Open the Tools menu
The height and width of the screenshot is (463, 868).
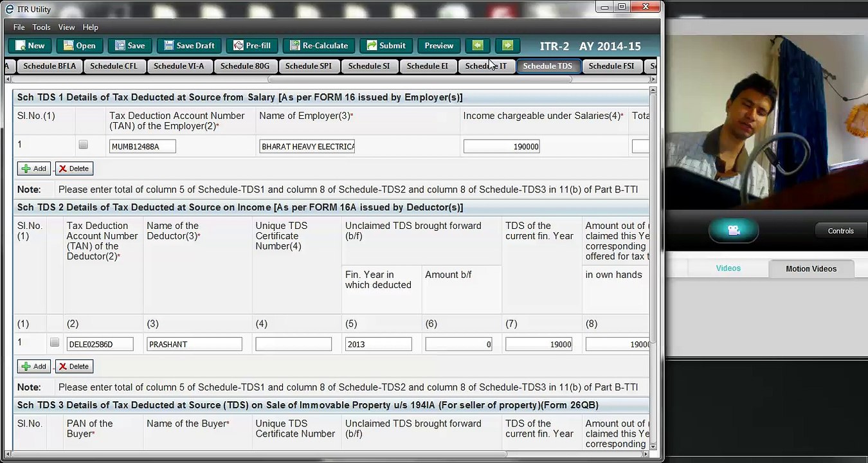[41, 27]
